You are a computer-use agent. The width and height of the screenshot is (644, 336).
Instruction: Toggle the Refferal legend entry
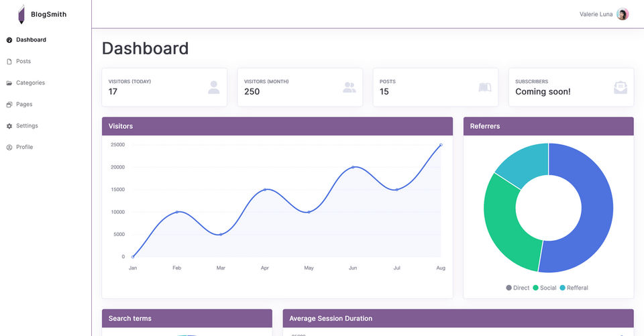coord(574,288)
